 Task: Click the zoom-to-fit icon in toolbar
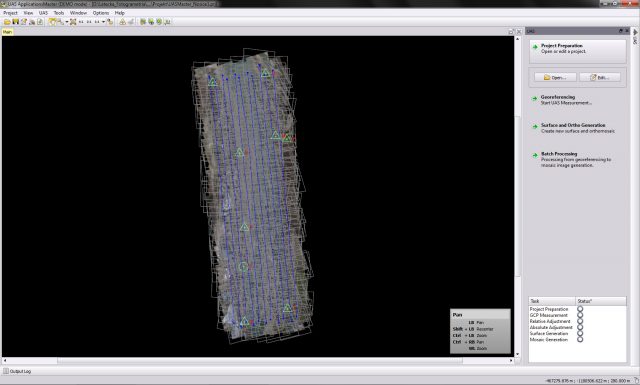(73, 22)
